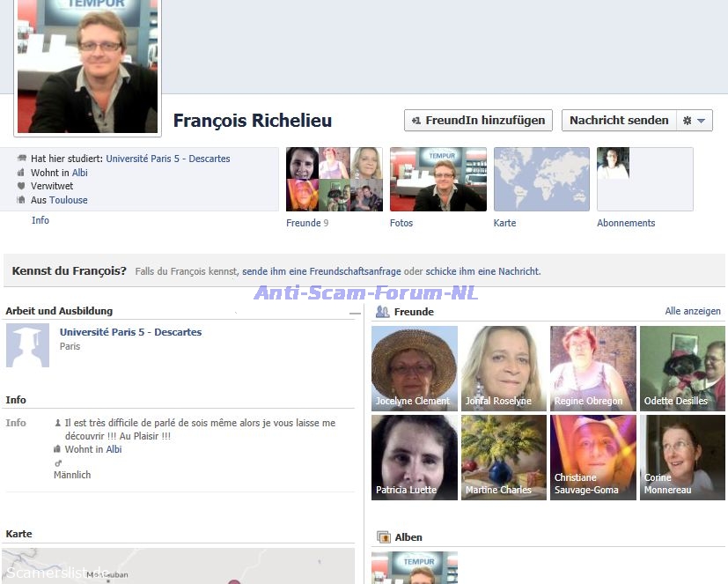The image size is (728, 584).
Task: Open the Karte world map tile
Action: click(541, 179)
